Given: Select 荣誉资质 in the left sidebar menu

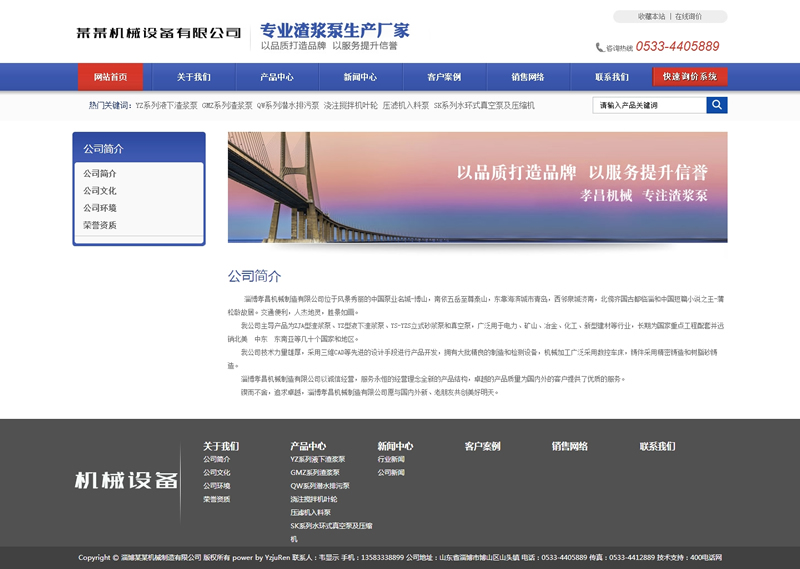Looking at the screenshot, I should pos(100,225).
